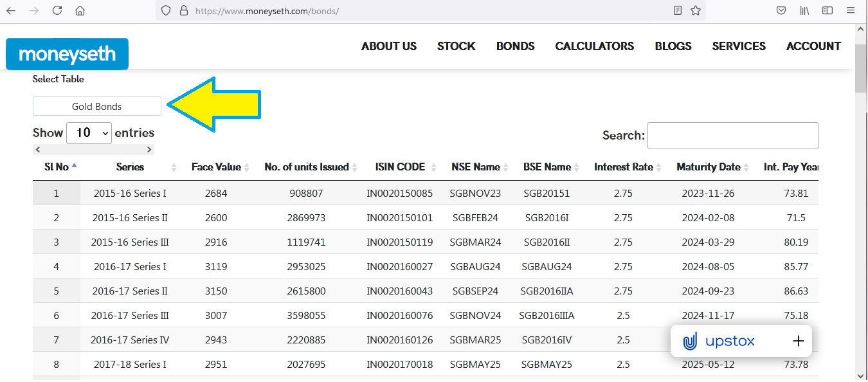
Task: Click Int. Pay value 80.19
Action: [797, 242]
